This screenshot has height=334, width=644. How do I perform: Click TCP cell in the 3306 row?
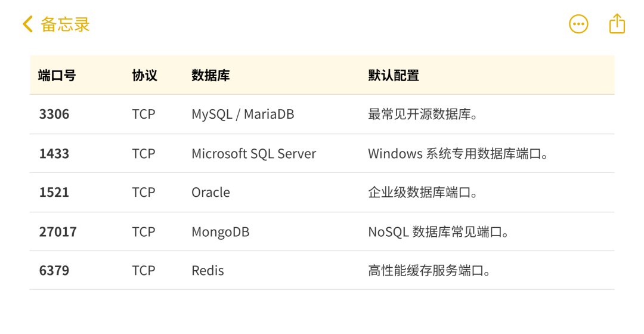(x=144, y=114)
